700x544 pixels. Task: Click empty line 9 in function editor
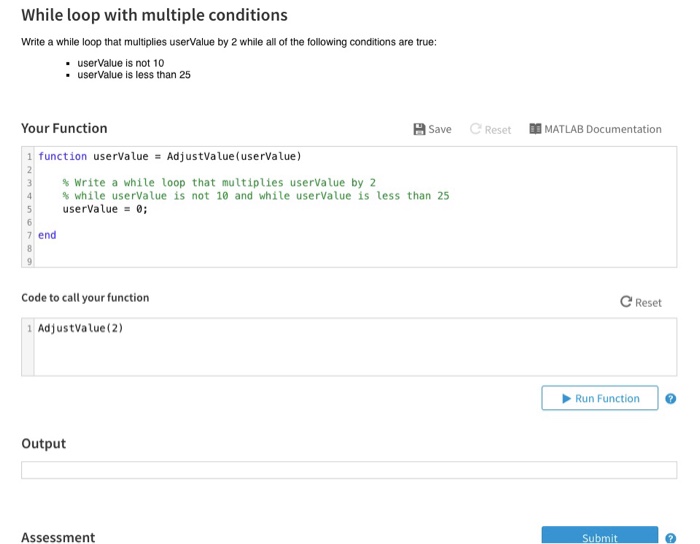tap(200, 261)
